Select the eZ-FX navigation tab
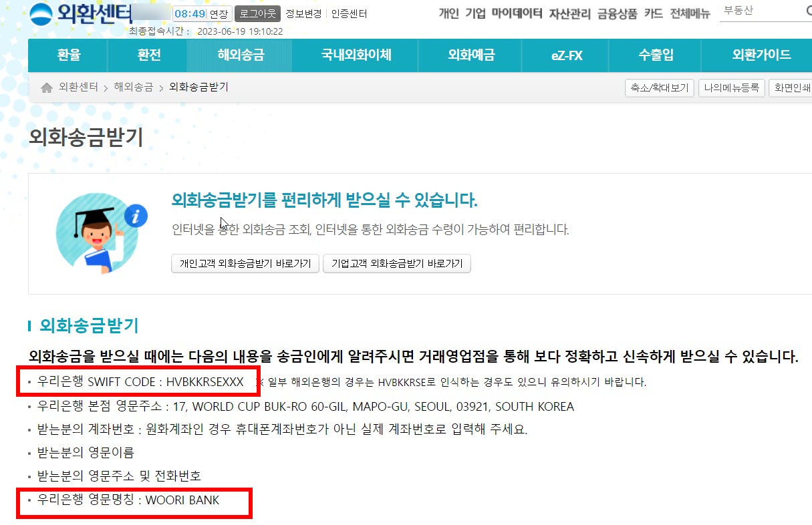The height and width of the screenshot is (525, 812). point(567,55)
